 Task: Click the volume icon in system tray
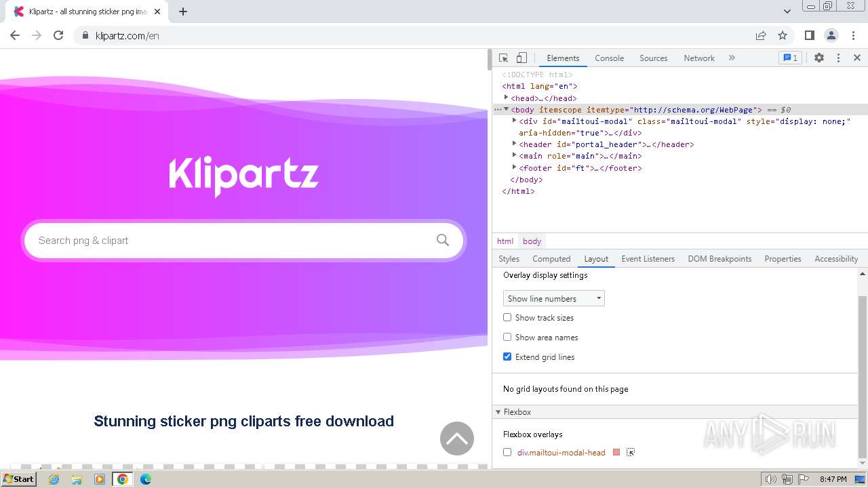point(770,479)
